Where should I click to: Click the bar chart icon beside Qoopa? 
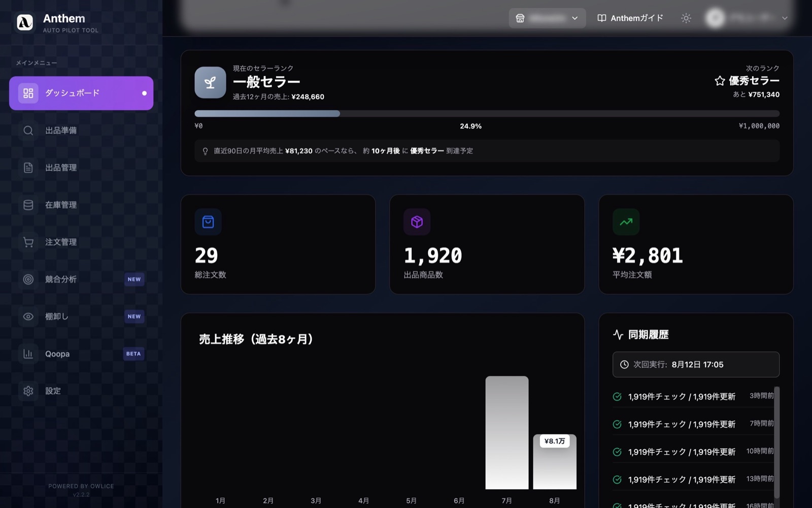(28, 354)
